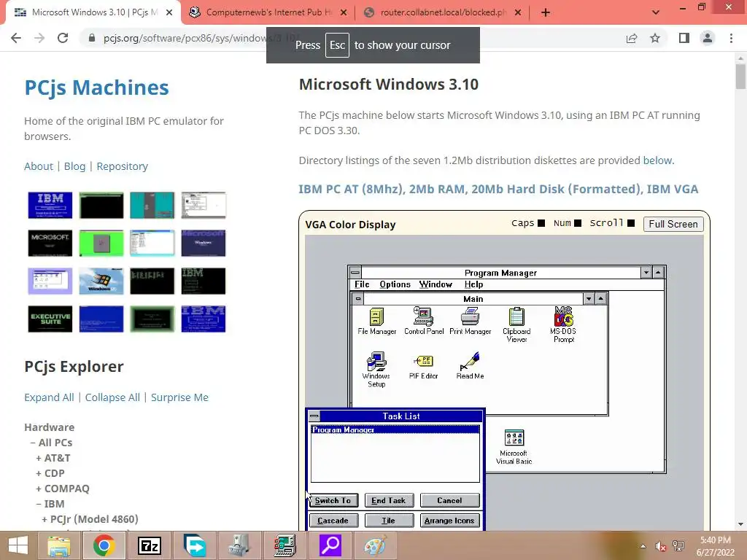Open the About link
This screenshot has width=747, height=560.
[x=39, y=166]
